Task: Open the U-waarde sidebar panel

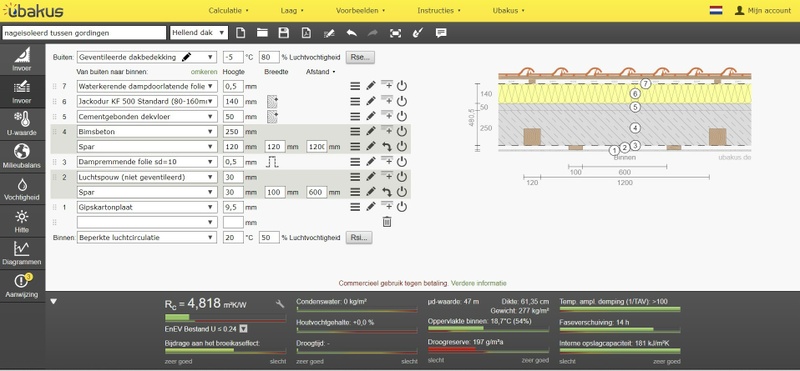Action: [22, 125]
